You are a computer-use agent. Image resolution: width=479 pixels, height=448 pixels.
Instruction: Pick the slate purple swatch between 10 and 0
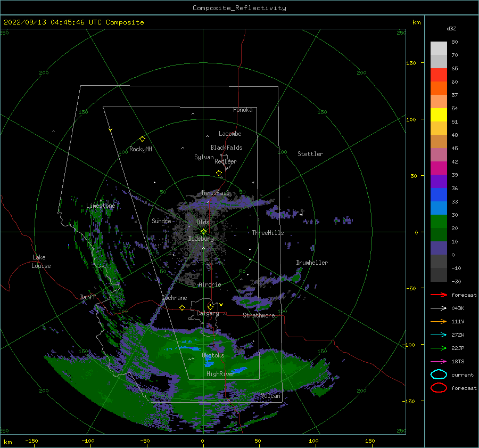click(439, 248)
